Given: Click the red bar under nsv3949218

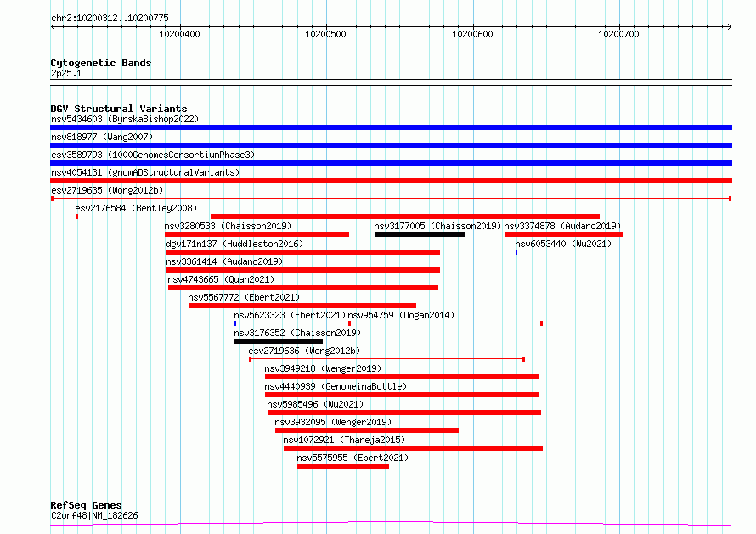Looking at the screenshot, I should 402,377.
